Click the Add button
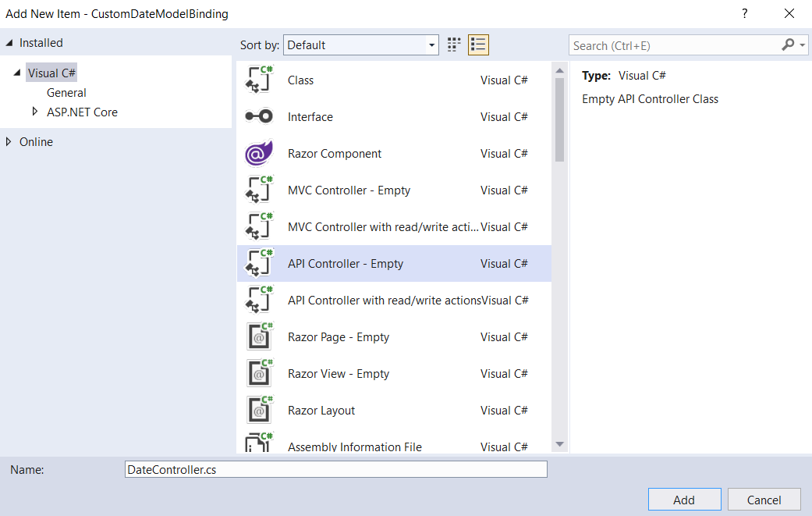 click(x=684, y=499)
